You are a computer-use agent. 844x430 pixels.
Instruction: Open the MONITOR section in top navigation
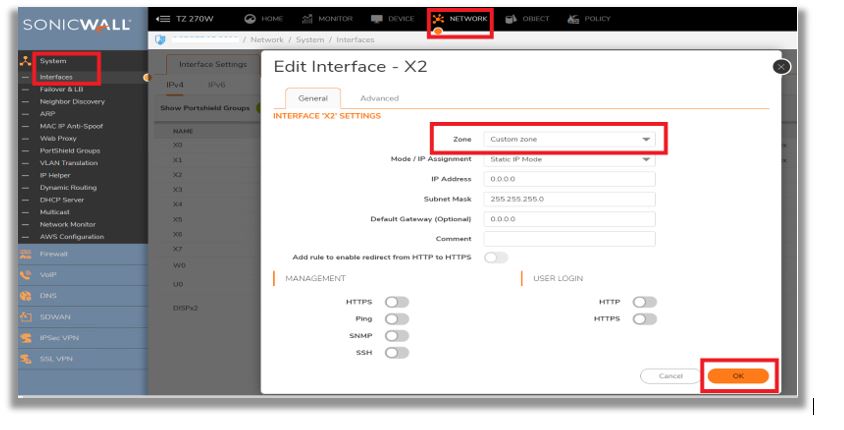coord(327,19)
